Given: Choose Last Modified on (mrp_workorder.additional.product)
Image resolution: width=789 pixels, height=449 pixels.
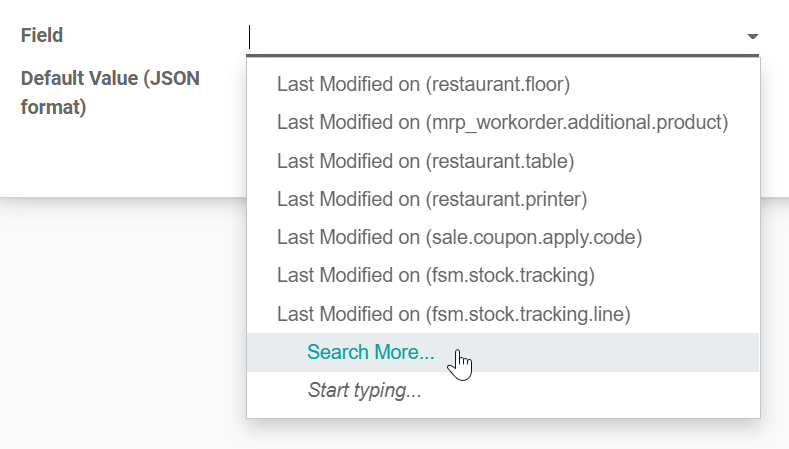Looking at the screenshot, I should coord(502,123).
